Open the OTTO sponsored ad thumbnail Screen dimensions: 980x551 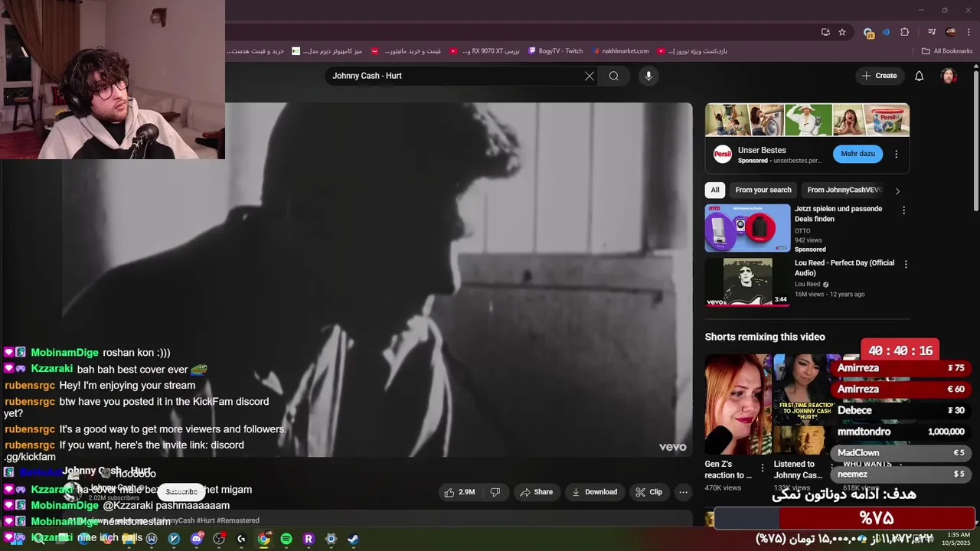[747, 228]
